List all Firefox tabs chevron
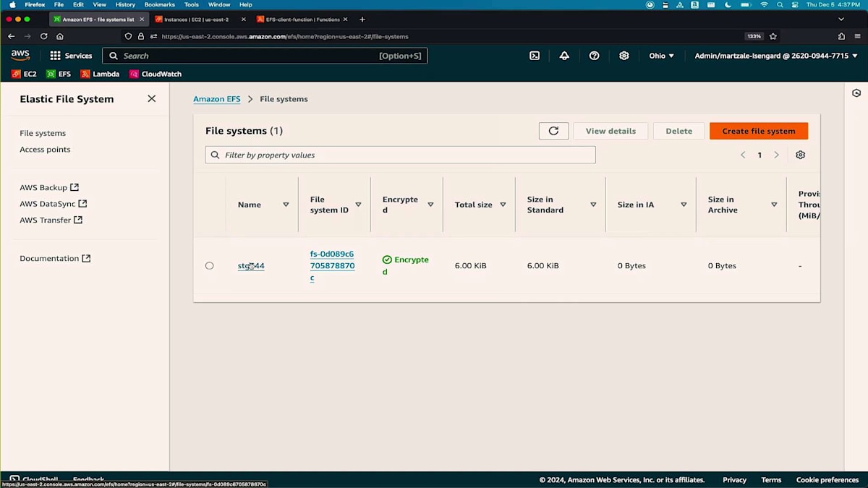868x488 pixels. click(x=841, y=20)
